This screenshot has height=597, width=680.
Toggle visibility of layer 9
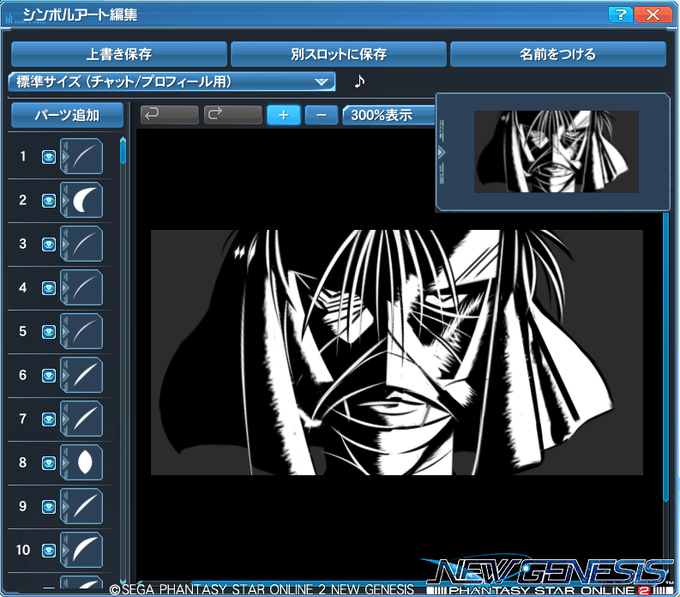click(49, 507)
